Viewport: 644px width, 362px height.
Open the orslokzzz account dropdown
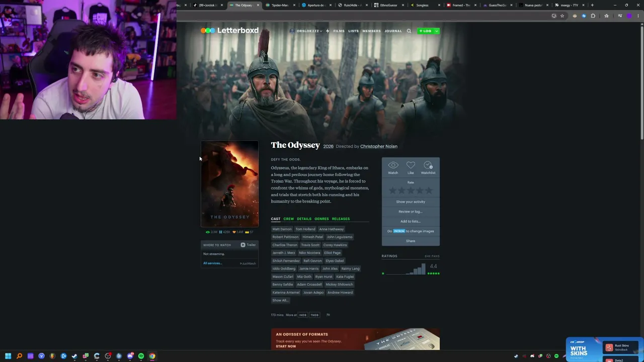tap(306, 31)
